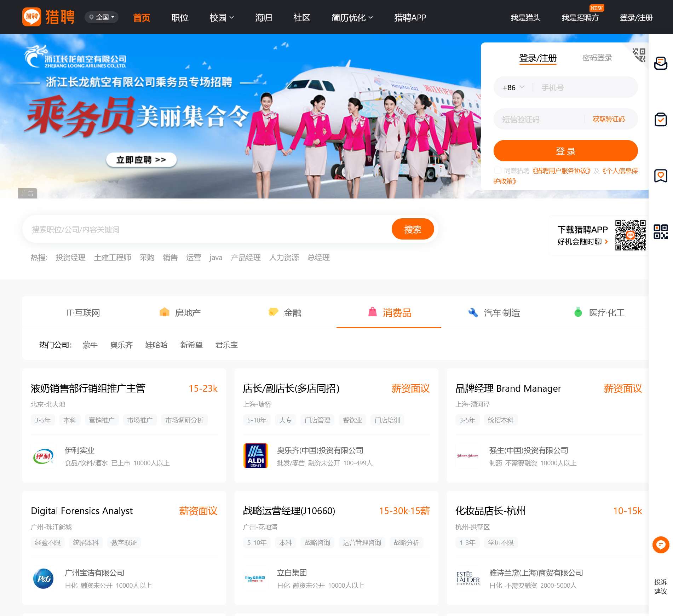
Task: Switch to the 密码登录 tab
Action: click(597, 57)
